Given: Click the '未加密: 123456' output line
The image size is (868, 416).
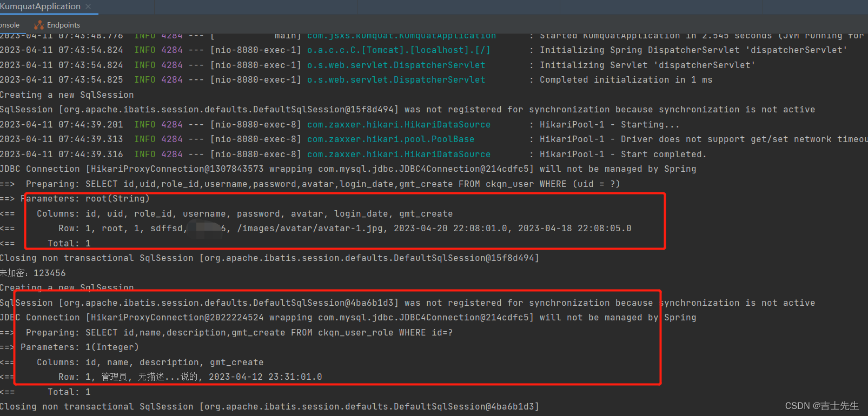Looking at the screenshot, I should pyautogui.click(x=32, y=273).
